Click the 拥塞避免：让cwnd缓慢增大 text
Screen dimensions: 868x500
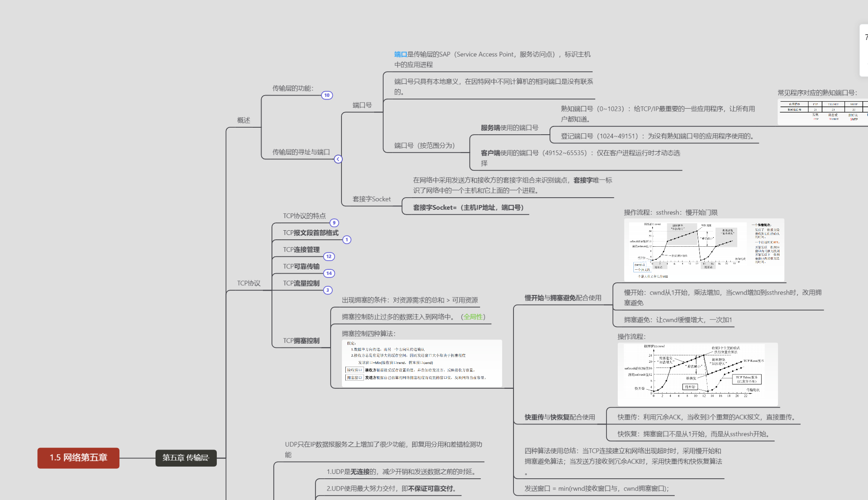(678, 320)
